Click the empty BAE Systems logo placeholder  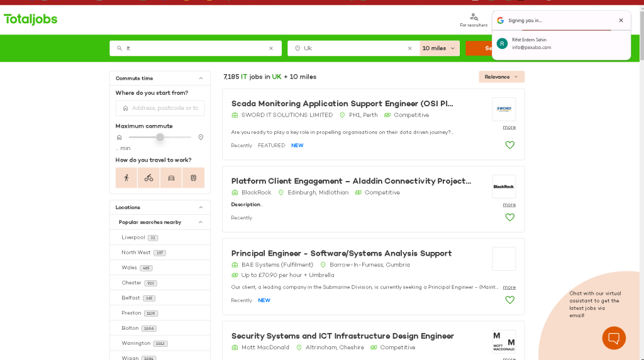click(504, 259)
